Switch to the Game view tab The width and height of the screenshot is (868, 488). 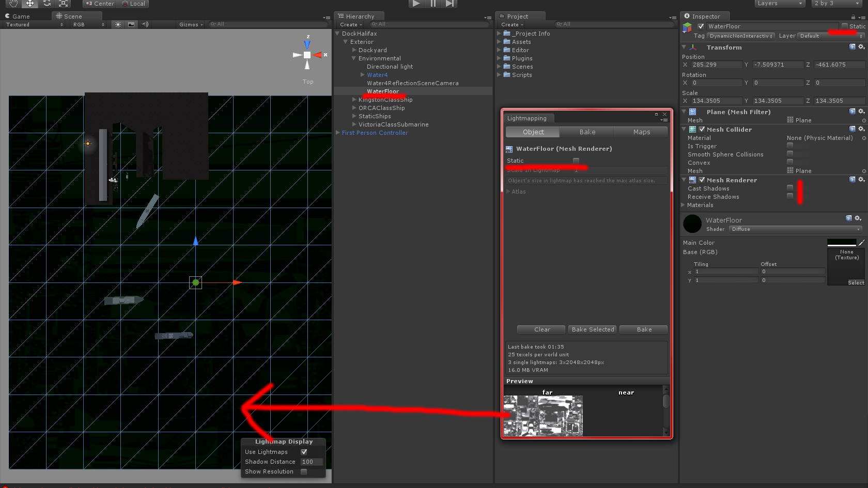(21, 16)
